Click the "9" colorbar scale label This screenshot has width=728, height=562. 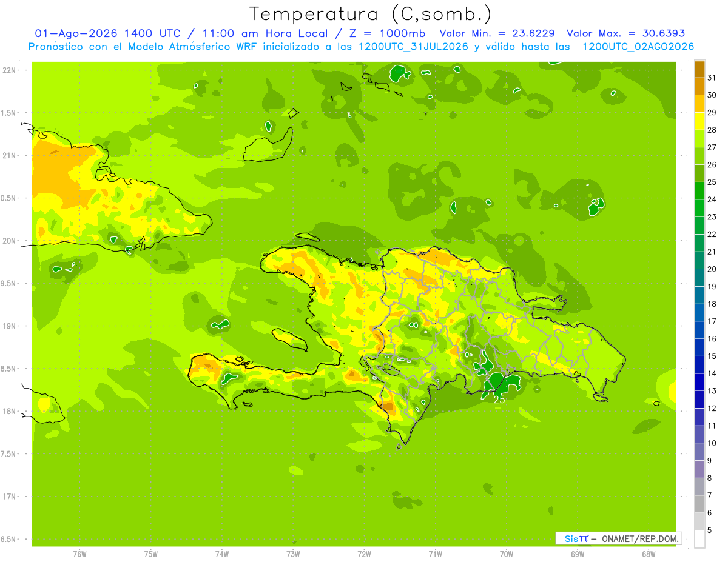click(710, 461)
